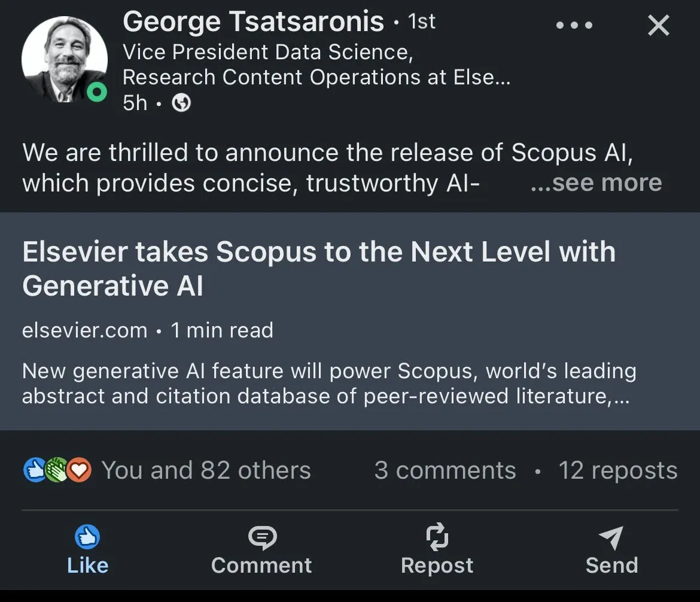Open the Comment speech bubble icon
This screenshot has width=700, height=602.
261,537
